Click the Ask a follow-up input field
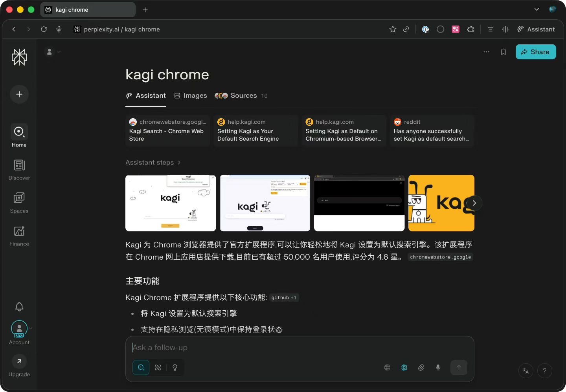The image size is (566, 392). pyautogui.click(x=300, y=348)
